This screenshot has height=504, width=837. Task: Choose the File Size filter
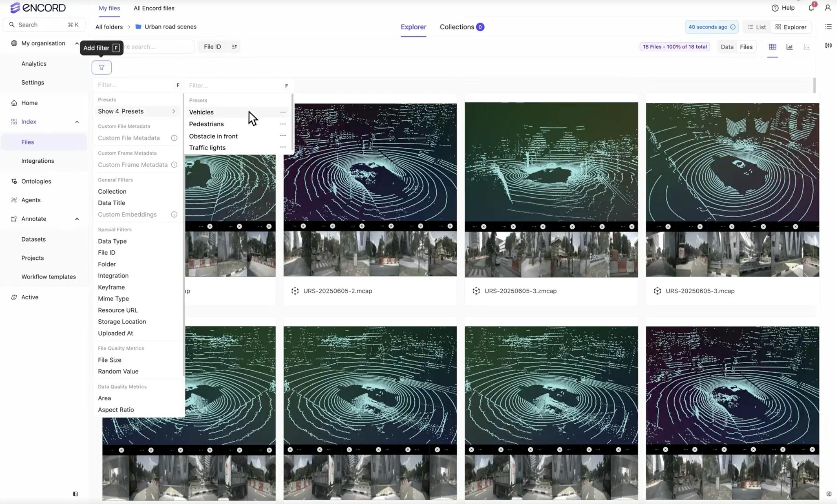109,360
